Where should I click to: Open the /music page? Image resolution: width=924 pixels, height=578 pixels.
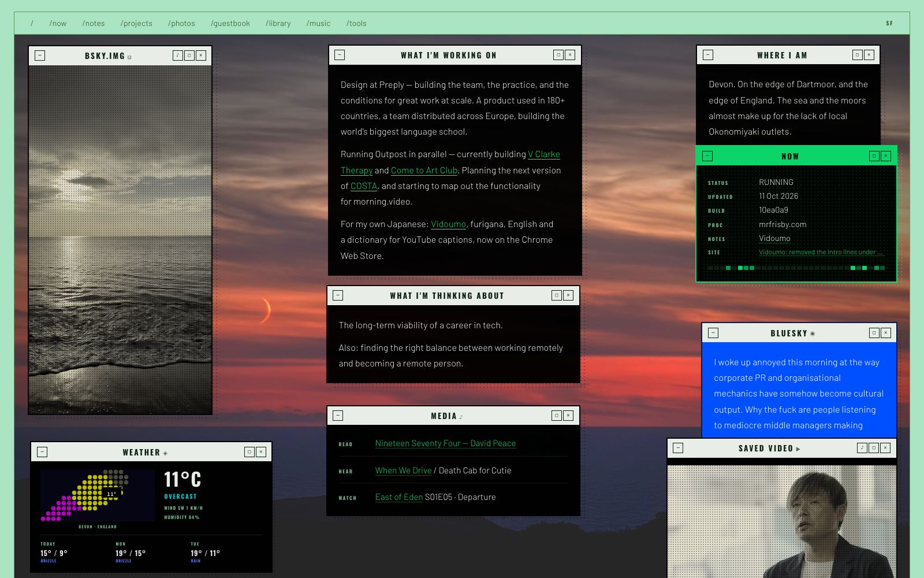(x=319, y=24)
